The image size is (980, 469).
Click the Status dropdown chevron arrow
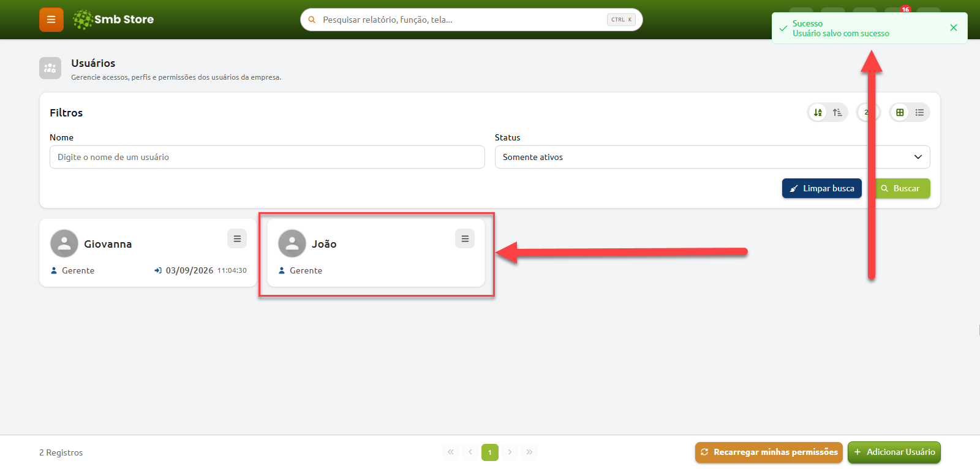coord(918,157)
